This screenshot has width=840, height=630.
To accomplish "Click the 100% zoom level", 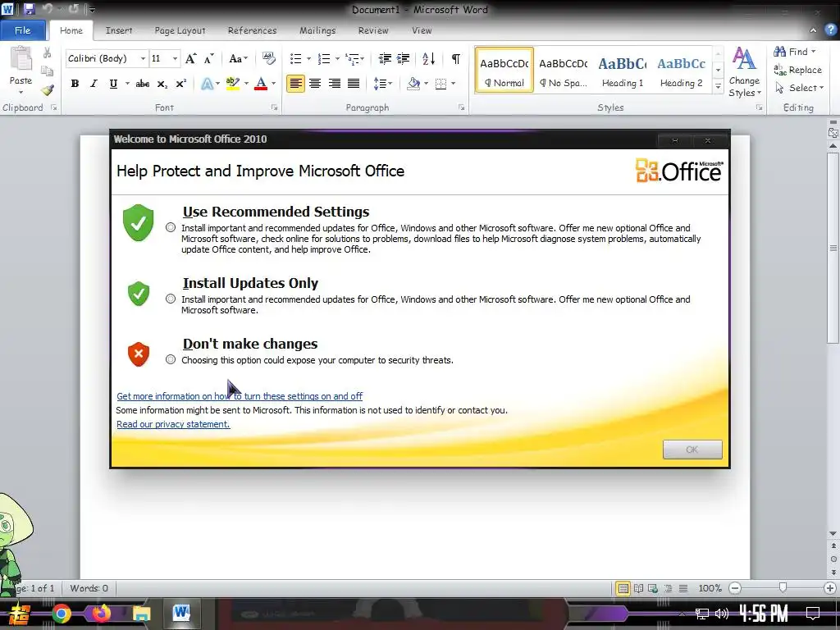I will [710, 588].
